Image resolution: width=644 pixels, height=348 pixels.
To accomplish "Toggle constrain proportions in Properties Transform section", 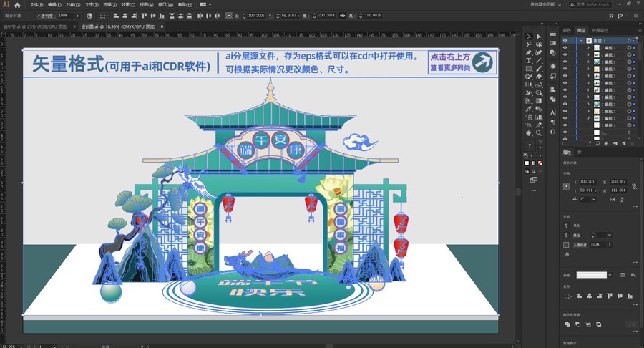I will click(x=635, y=186).
